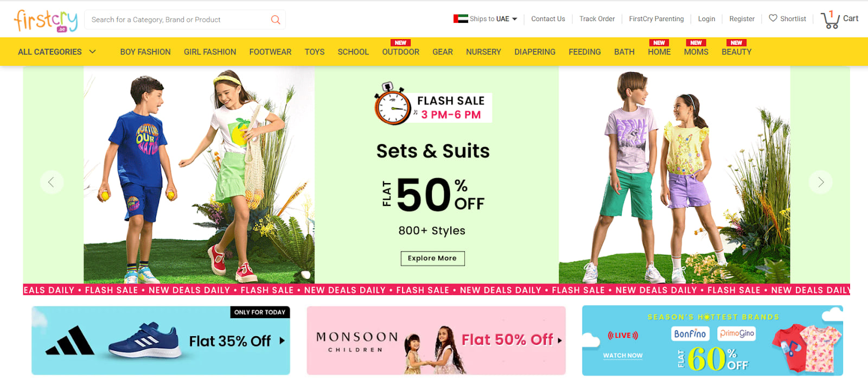Viewport: 868px width, 378px height.
Task: Open the Track Order link
Action: 597,18
